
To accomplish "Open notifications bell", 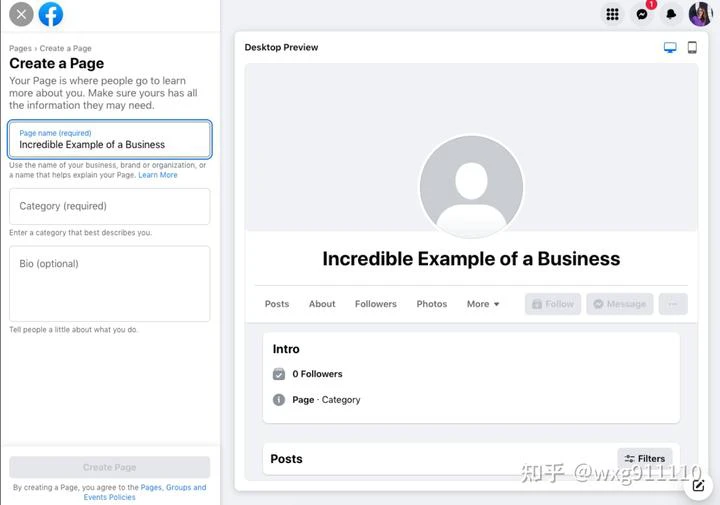I will click(671, 14).
